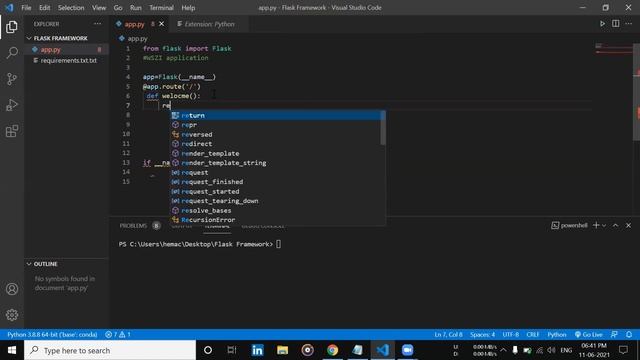The width and height of the screenshot is (640, 360).
Task: Open the notifications bell in status bar
Action: pos(629,334)
